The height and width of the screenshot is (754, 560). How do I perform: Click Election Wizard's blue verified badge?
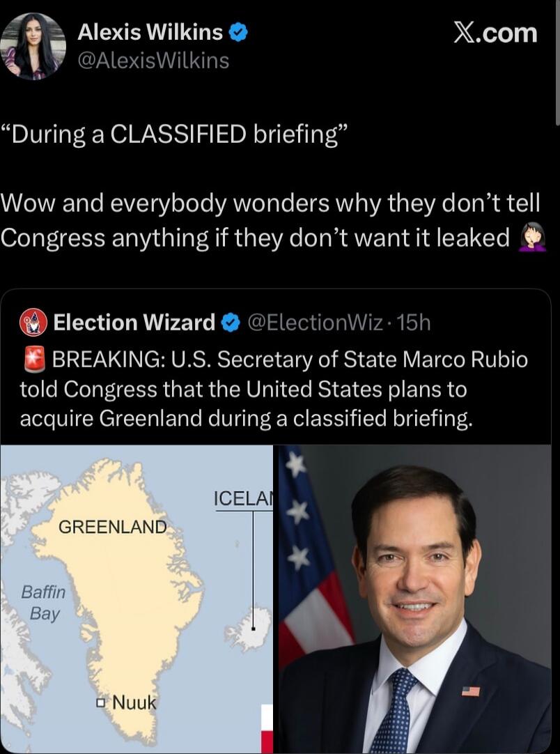click(229, 323)
